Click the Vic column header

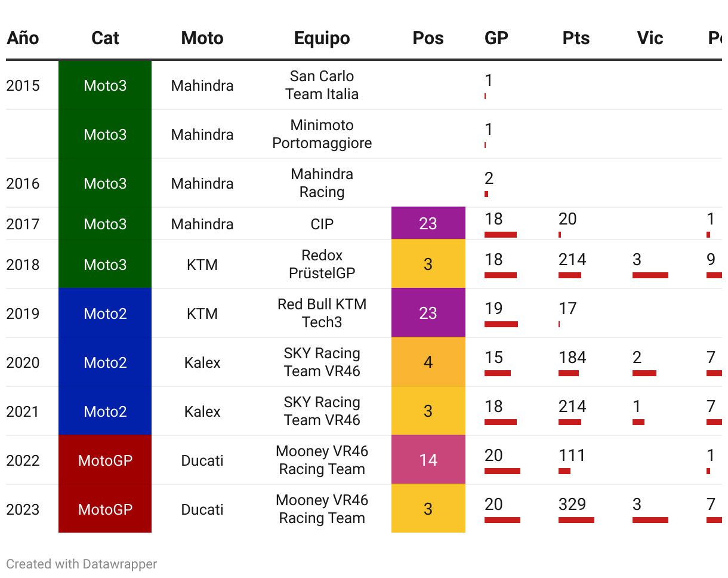pyautogui.click(x=650, y=38)
